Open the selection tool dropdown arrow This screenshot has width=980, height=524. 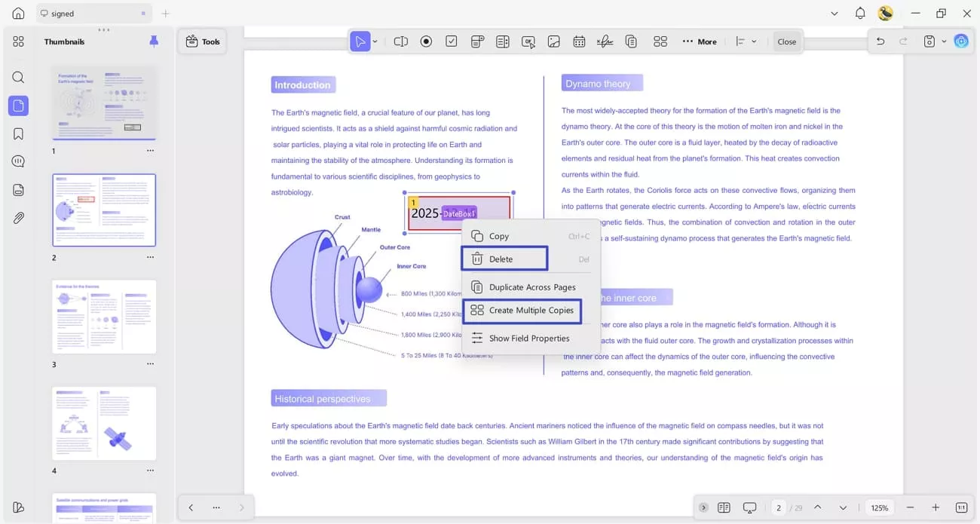[375, 41]
